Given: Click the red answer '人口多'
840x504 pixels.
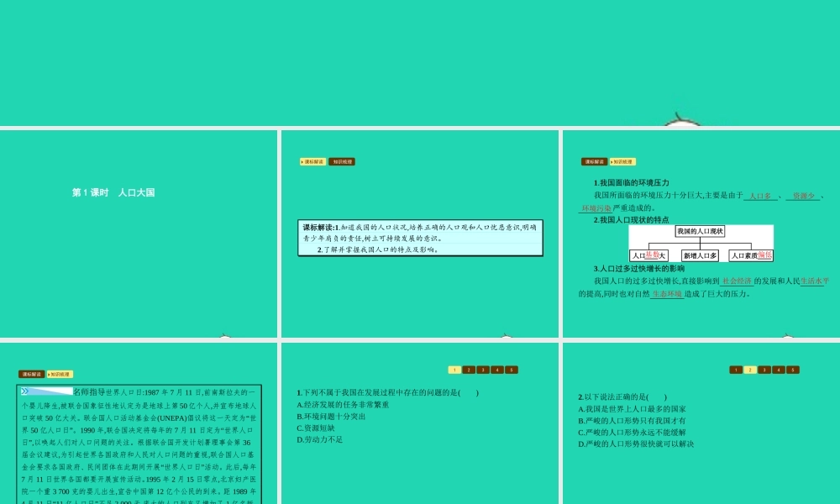Looking at the screenshot, I should 760,196.
